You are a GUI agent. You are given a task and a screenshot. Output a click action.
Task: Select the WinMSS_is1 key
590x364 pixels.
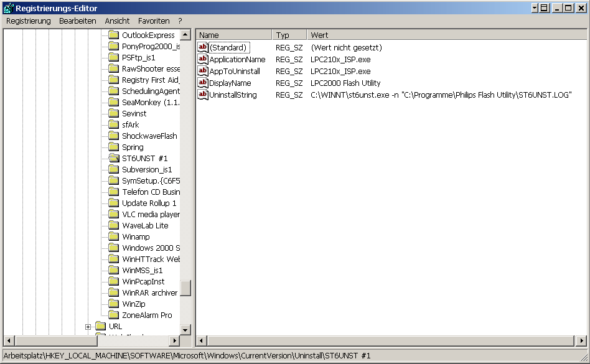point(143,271)
